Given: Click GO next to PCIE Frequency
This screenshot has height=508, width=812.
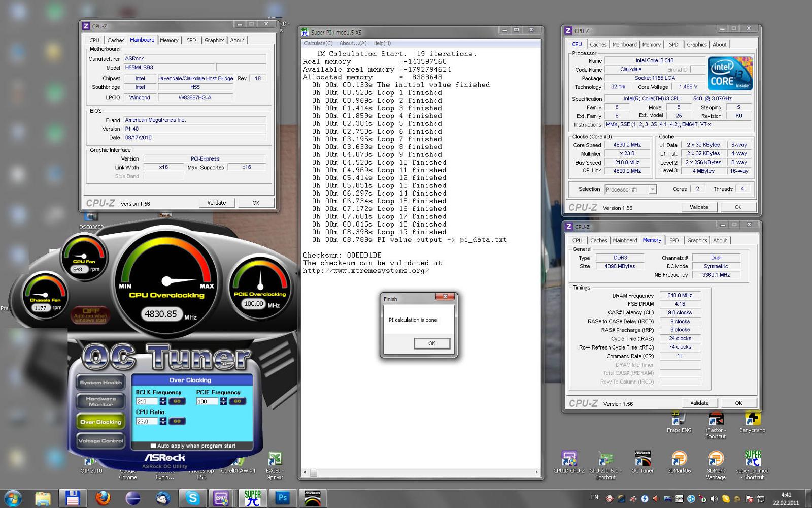Looking at the screenshot, I should coord(238,401).
